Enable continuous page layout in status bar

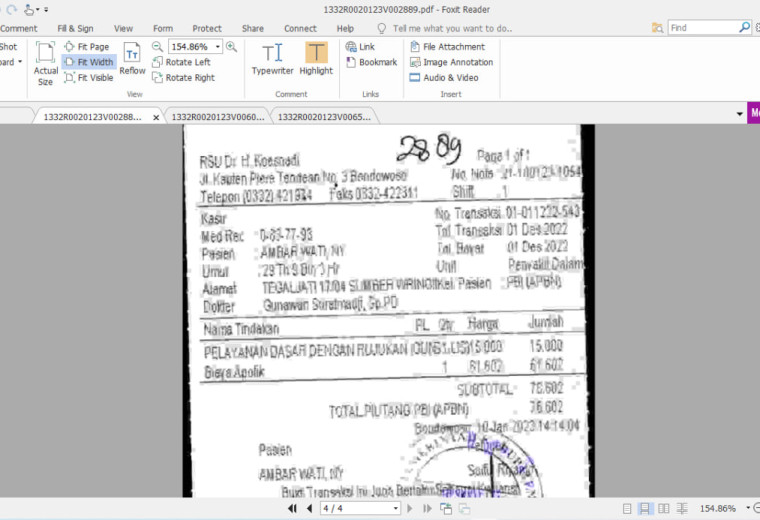pyautogui.click(x=645, y=508)
